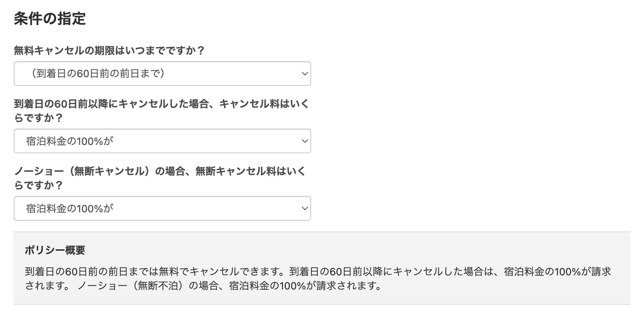The width and height of the screenshot is (644, 313).
Task: Open the no-show fee dropdown
Action: click(x=162, y=208)
